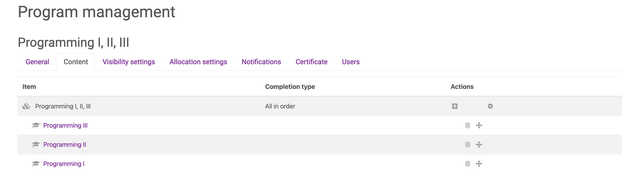This screenshot has height=191, width=644.
Task: Click move arrows icon for Programming III
Action: click(479, 125)
